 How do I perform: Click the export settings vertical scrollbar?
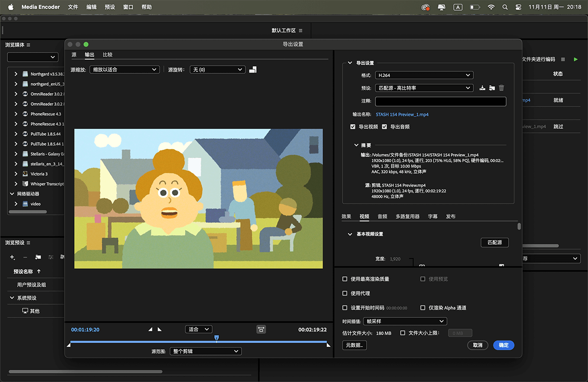click(519, 227)
